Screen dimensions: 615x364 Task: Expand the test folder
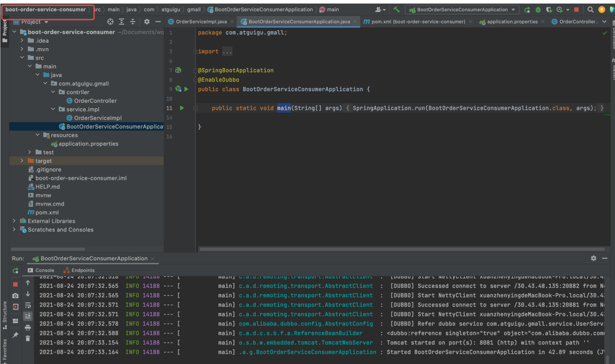[x=30, y=152]
